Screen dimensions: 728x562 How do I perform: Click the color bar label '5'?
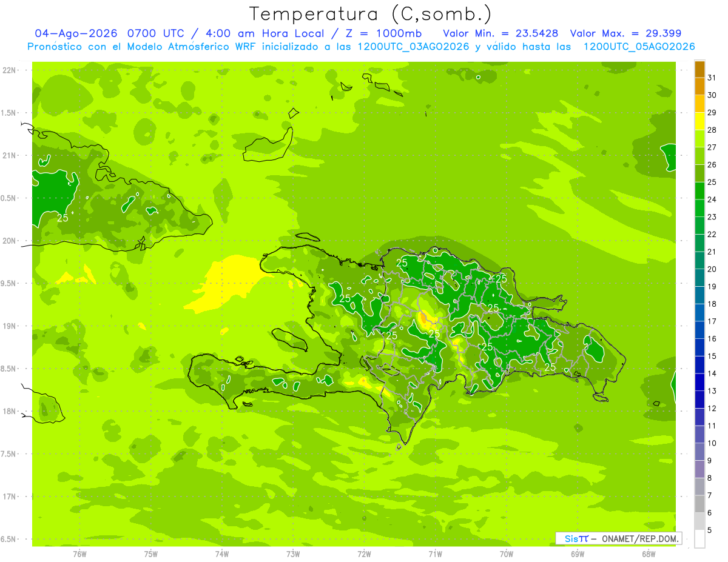(x=710, y=530)
